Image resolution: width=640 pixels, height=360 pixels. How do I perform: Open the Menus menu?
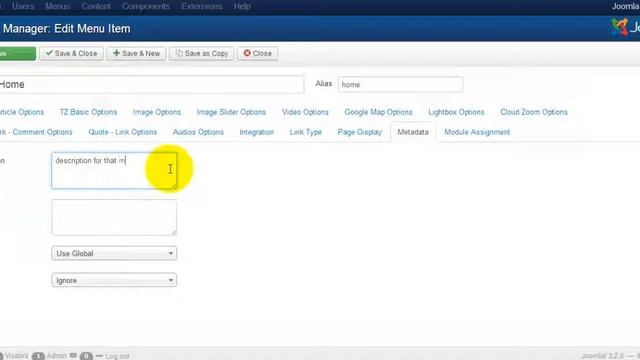point(58,6)
